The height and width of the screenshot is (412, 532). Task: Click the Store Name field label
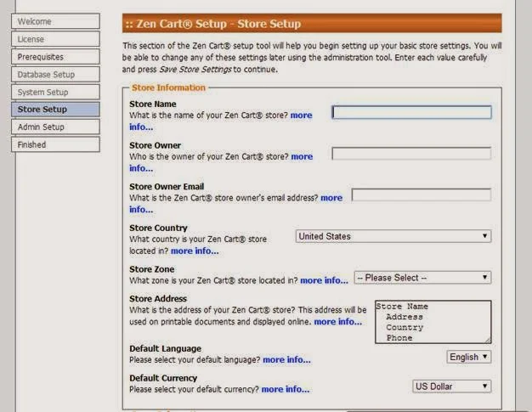click(153, 104)
